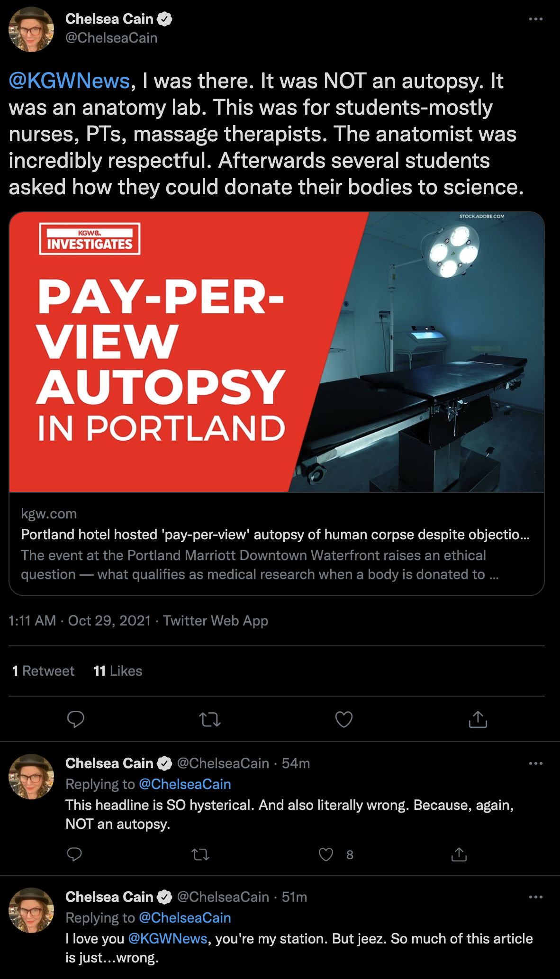Open the @KGWNews mention in main tweet
The image size is (560, 979).
click(69, 81)
